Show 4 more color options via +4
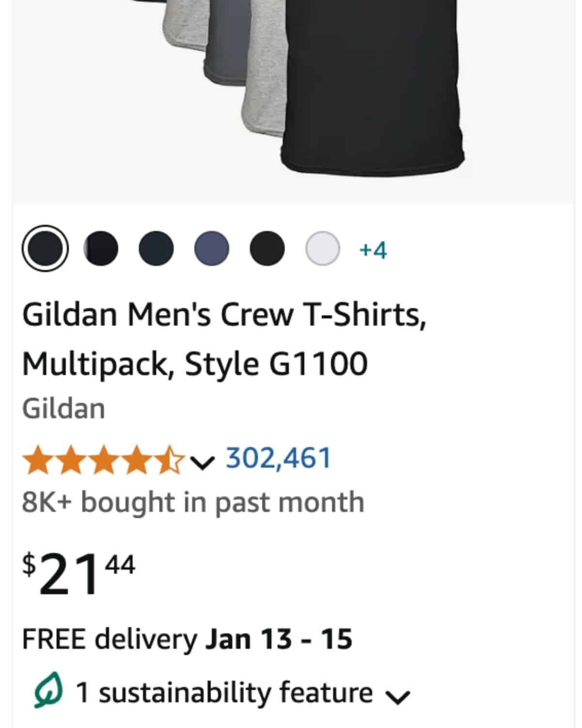The image size is (582, 728). click(372, 249)
